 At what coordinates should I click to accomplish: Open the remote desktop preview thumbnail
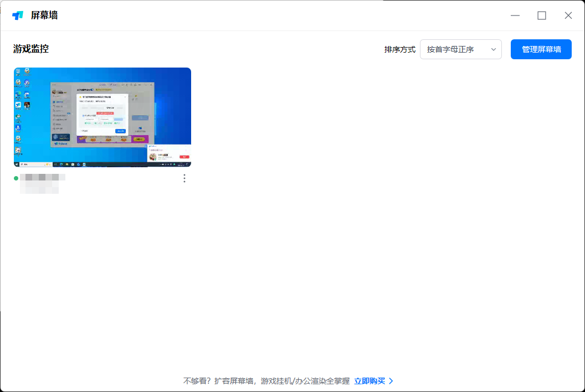click(x=102, y=117)
